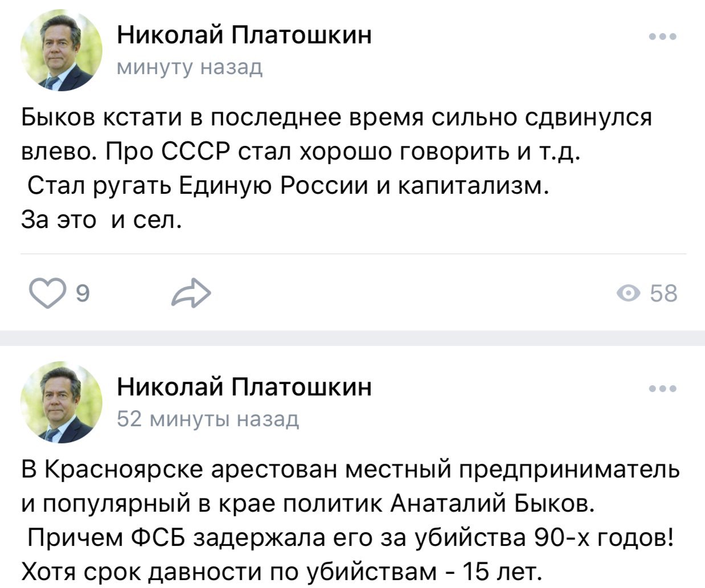705x588 pixels.
Task: Click the line 'Хотя срок давности по убийствам'
Action: (279, 571)
